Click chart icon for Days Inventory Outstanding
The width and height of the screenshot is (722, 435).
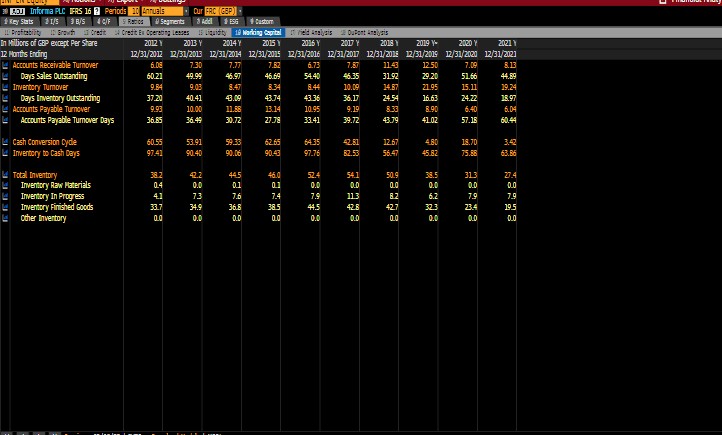tap(5, 99)
